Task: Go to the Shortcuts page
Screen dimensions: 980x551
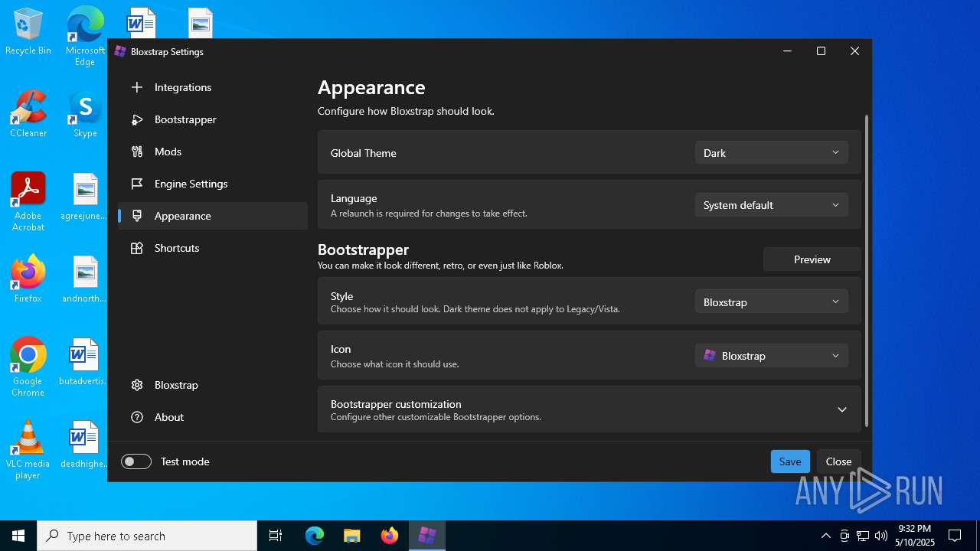Action: tap(213, 248)
